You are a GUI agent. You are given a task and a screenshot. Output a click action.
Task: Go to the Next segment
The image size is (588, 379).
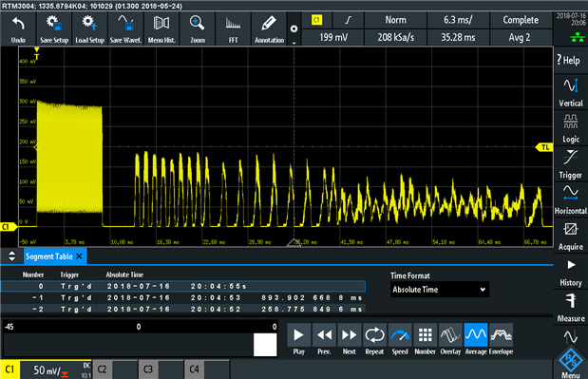(350, 339)
